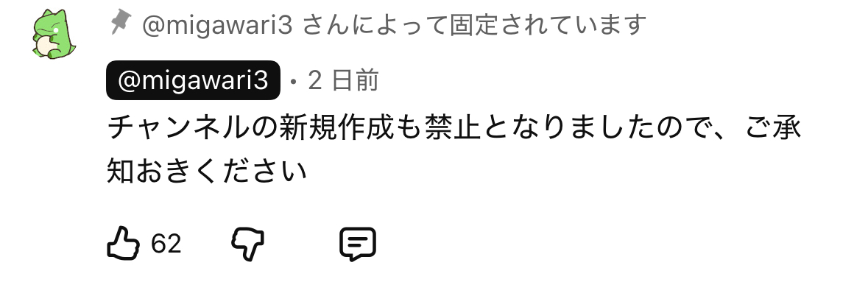Image resolution: width=868 pixels, height=296 pixels.
Task: Visit channel of the green dinosaur avatar
Action: pos(54,34)
